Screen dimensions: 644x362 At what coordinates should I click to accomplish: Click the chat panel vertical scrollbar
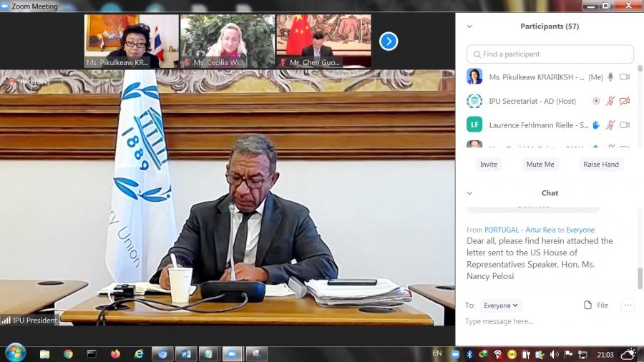[x=640, y=278]
